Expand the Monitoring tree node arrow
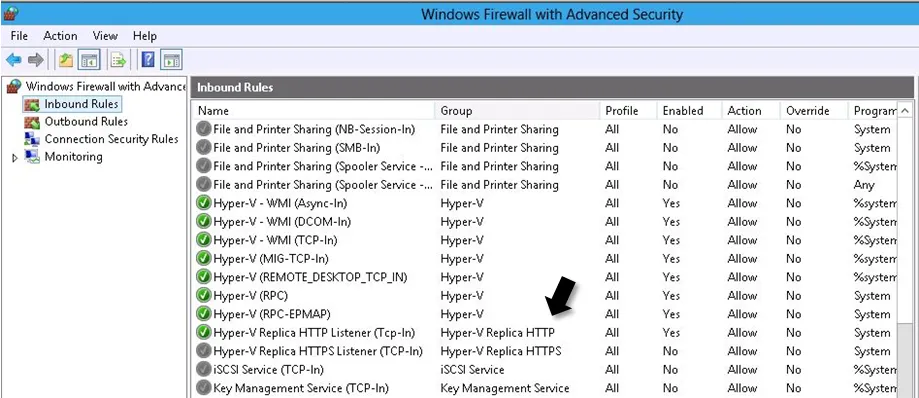 [x=15, y=157]
